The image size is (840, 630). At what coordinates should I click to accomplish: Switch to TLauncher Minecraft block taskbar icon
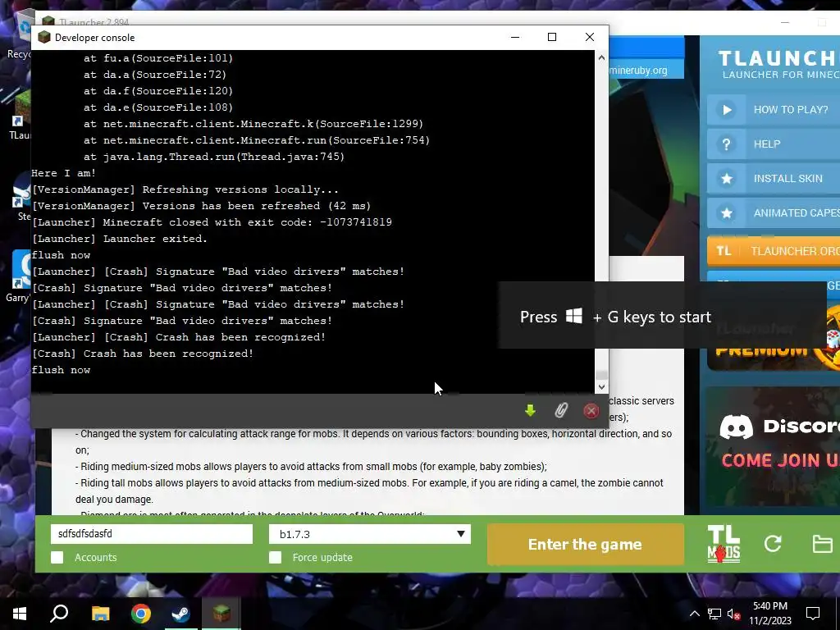point(221,614)
